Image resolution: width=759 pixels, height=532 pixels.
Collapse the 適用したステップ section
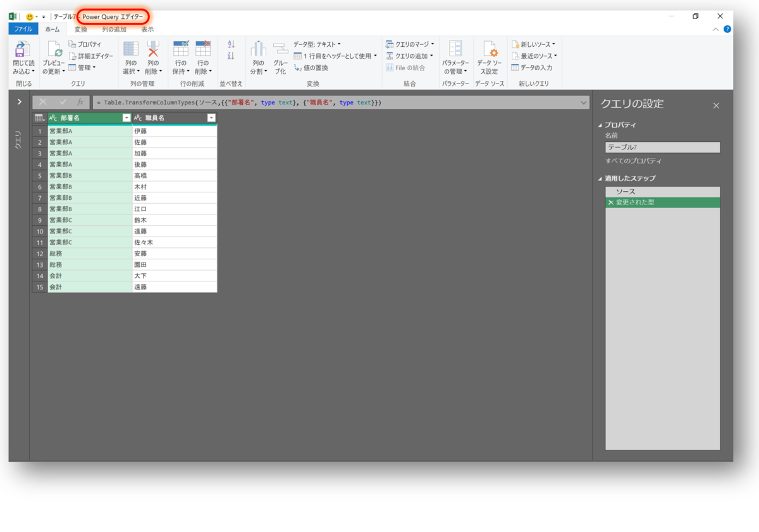[x=600, y=179]
